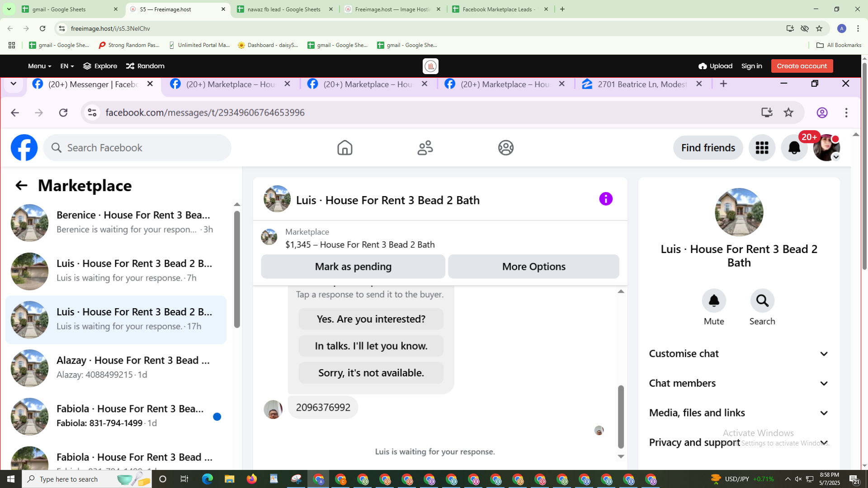Click the notifications bell icon
The width and height of the screenshot is (868, 488).
click(x=794, y=148)
